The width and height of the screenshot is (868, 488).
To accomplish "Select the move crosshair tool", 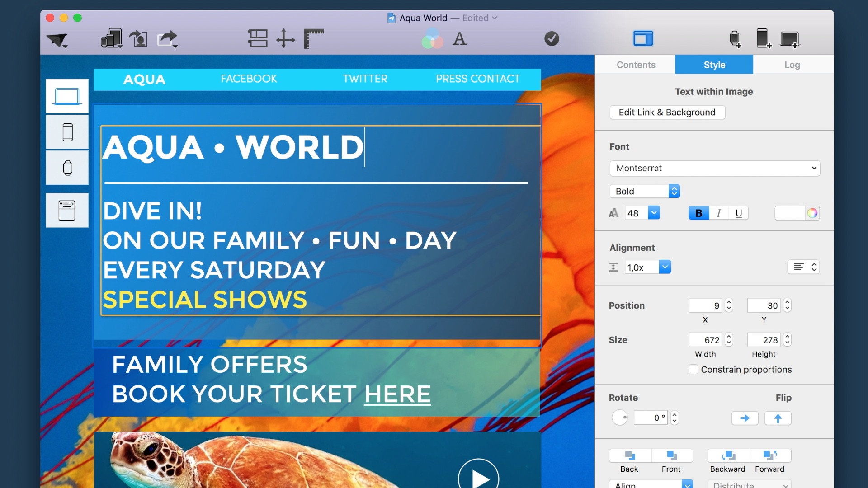I will [286, 38].
